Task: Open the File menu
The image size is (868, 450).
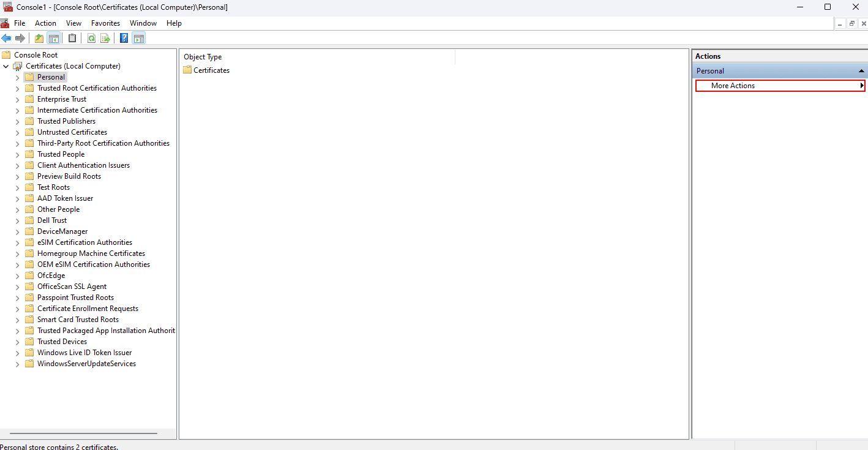Action: 20,23
